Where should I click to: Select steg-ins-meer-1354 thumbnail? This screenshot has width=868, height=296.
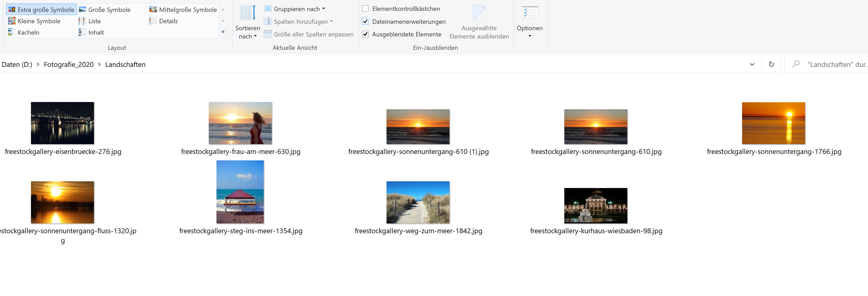[x=240, y=192]
